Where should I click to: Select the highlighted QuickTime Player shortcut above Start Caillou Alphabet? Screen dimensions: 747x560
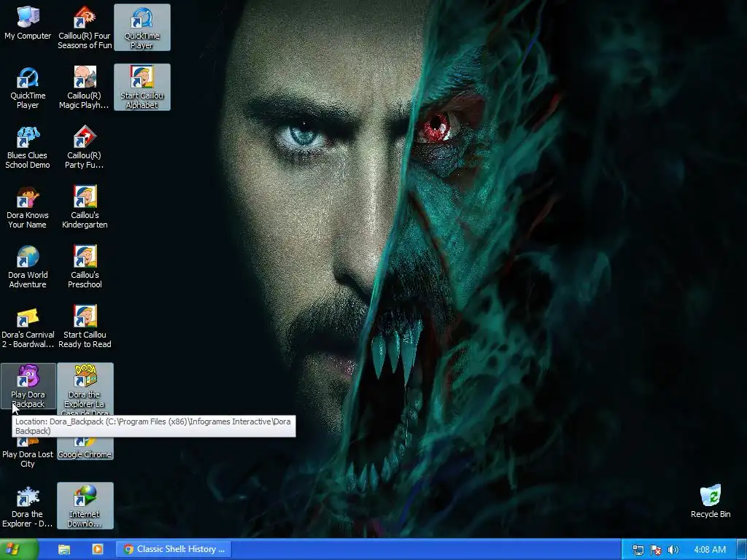[142, 28]
